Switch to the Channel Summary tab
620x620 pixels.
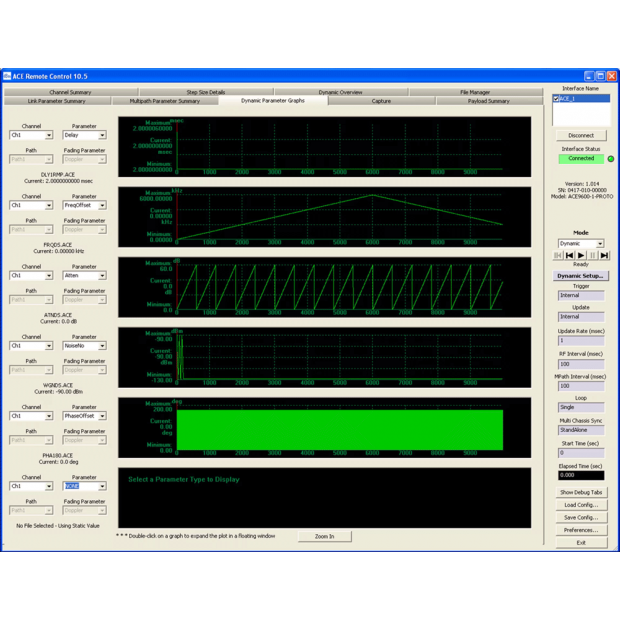click(70, 92)
